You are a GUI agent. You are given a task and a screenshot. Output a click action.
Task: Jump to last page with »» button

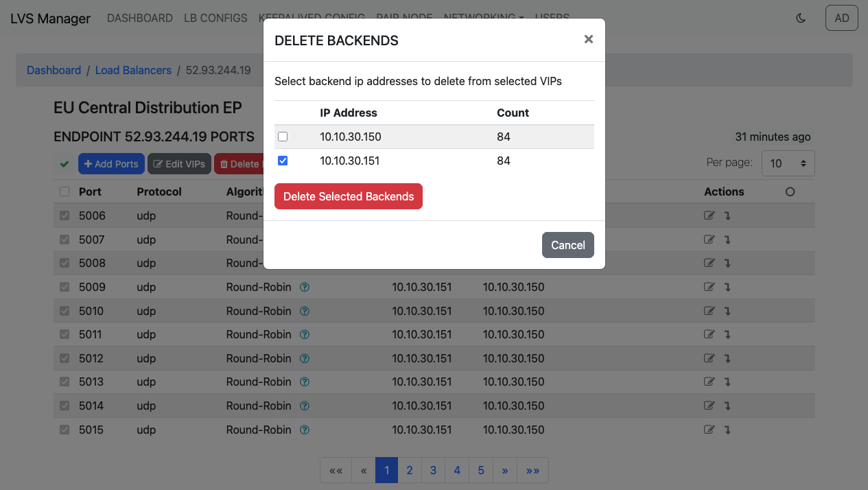tap(532, 470)
